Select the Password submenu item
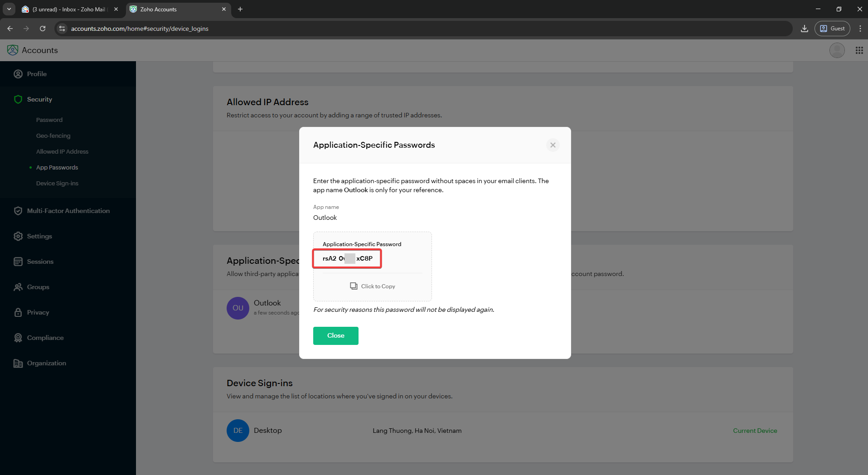Image resolution: width=868 pixels, height=475 pixels. [x=49, y=120]
